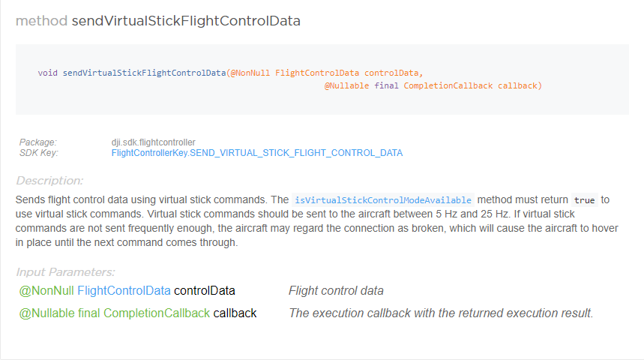
Task: Click CompletionCallback type in Input Parameters
Action: coord(157,313)
